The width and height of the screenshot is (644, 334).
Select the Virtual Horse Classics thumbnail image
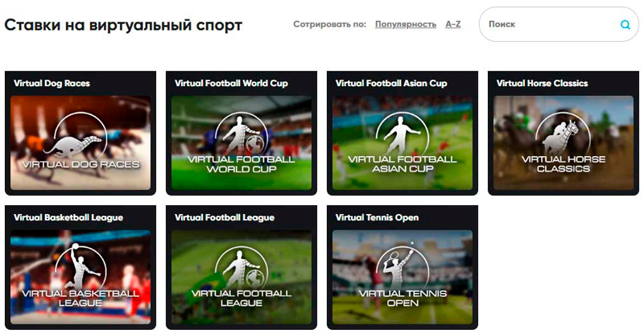563,143
